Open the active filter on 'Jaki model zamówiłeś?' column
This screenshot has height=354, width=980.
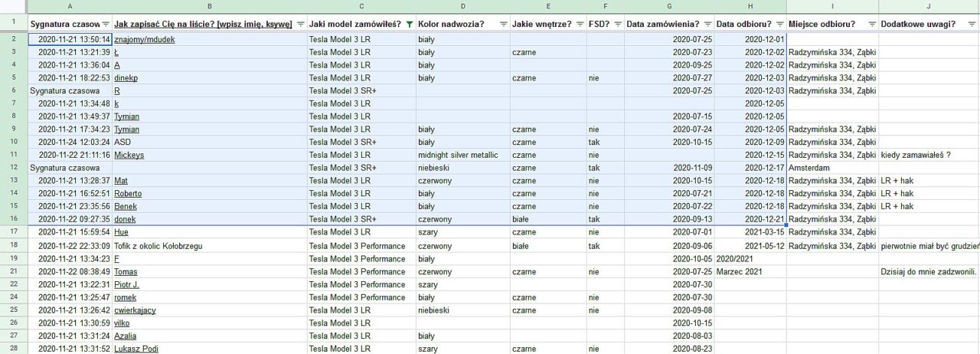(x=410, y=25)
